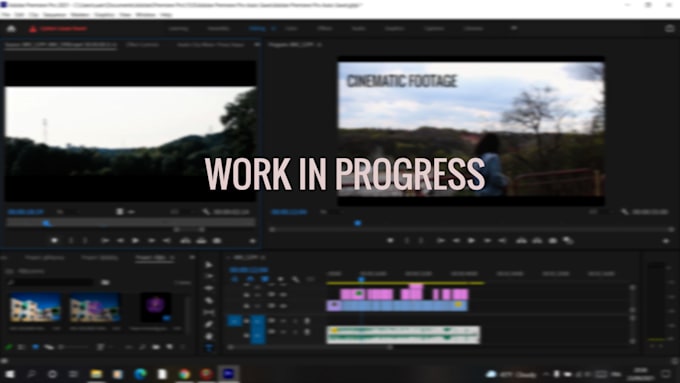Screen dimensions: 680x383
Task: Select the Selection tool in the tools panel
Action: point(209,264)
